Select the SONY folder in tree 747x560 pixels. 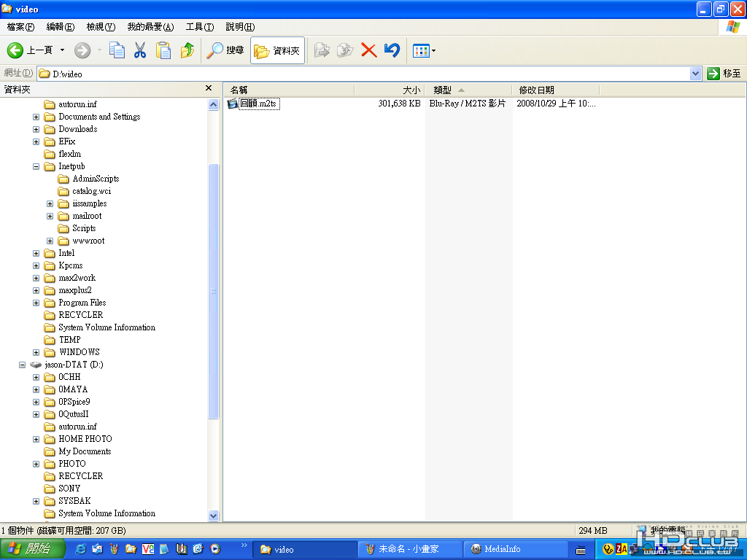[69, 488]
